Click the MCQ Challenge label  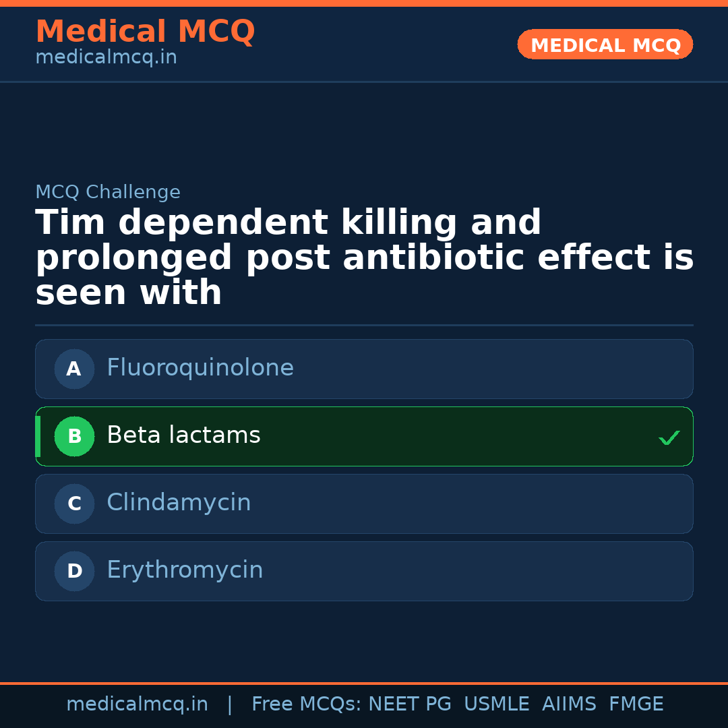tap(108, 192)
